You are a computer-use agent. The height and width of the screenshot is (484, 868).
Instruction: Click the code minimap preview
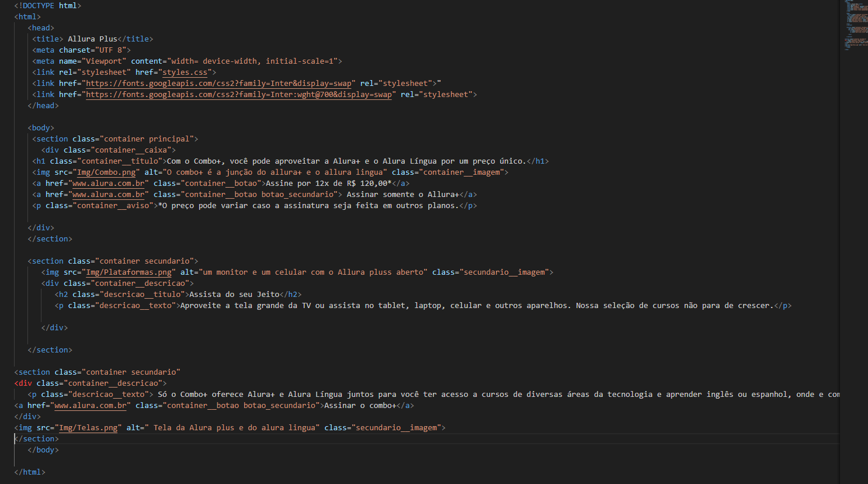tap(856, 25)
